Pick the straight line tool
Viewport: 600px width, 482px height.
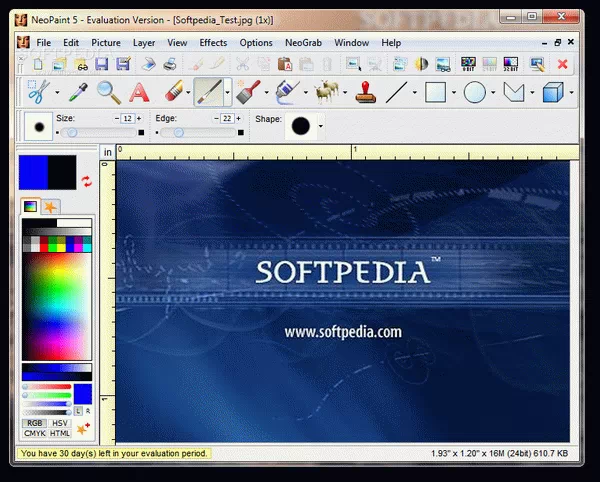point(396,92)
